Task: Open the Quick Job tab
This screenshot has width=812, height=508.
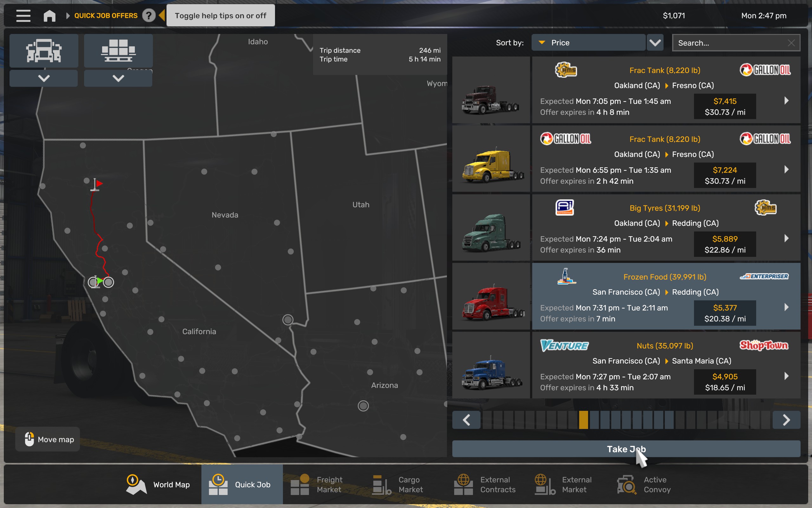Action: (x=242, y=485)
